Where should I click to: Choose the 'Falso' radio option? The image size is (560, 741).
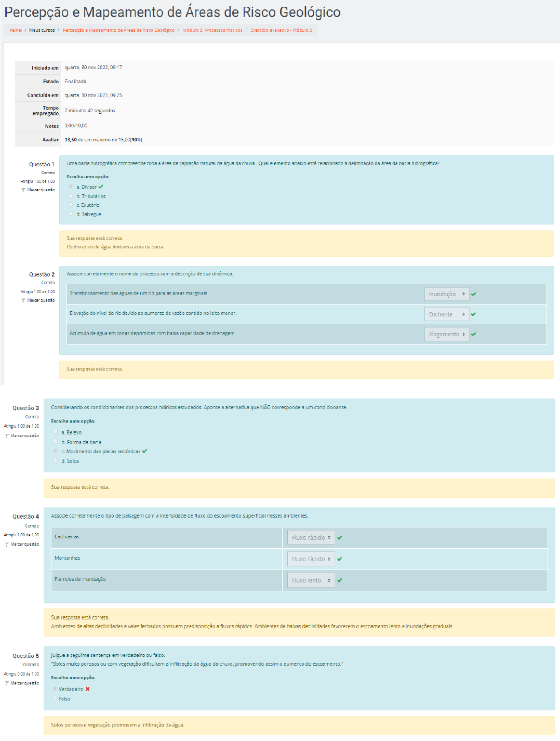click(55, 698)
